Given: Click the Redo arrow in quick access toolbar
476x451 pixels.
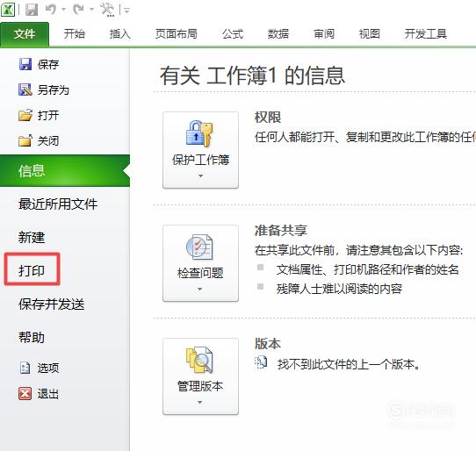Looking at the screenshot, I should tap(78, 10).
